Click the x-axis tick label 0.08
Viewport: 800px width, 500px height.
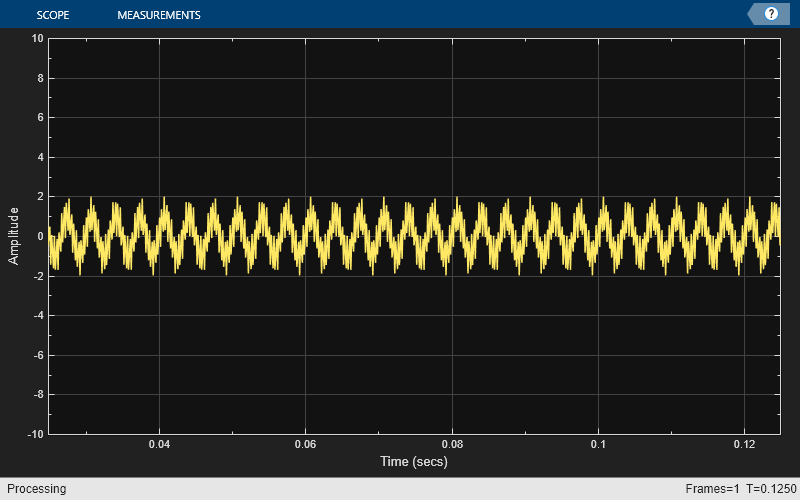[x=453, y=444]
